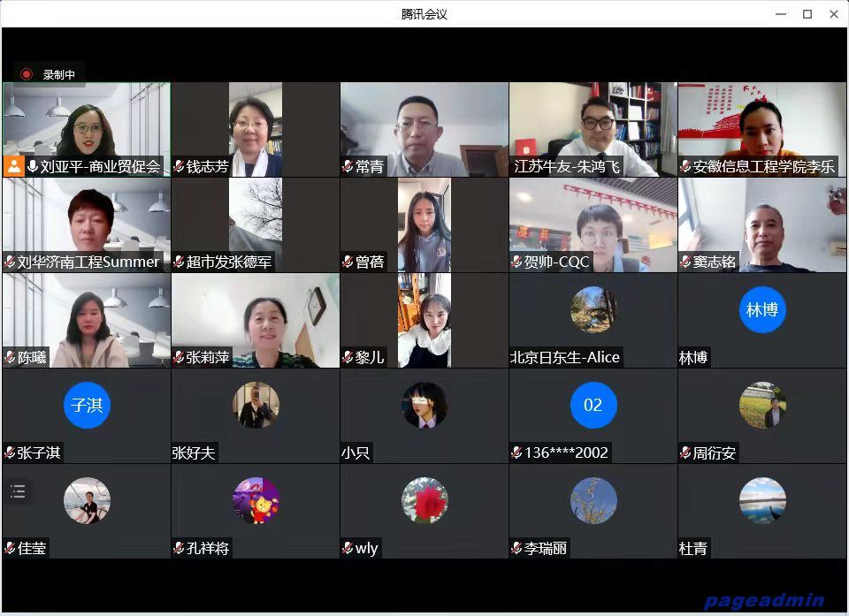Click the orange host badge icon beside 刘亚平
Screen dimensions: 849x616
14,167
